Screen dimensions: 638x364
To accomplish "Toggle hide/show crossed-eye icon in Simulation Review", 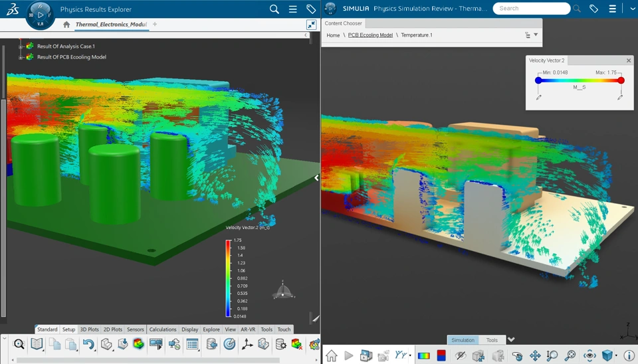I will pos(461,355).
